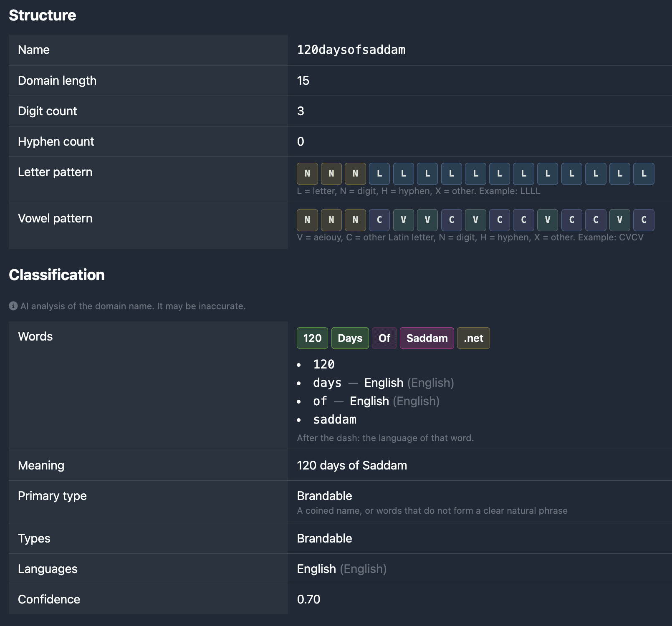Viewport: 672px width, 626px height.
Task: Click the Domain length value "15"
Action: pos(303,81)
